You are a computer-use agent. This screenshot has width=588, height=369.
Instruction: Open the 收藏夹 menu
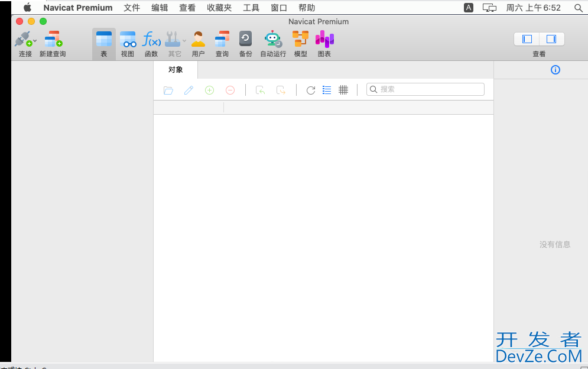219,8
